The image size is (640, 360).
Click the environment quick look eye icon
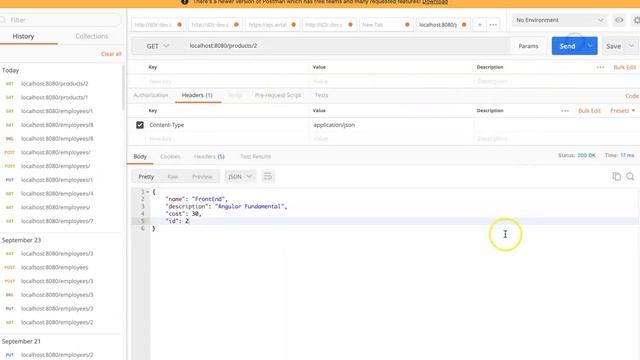coord(619,20)
